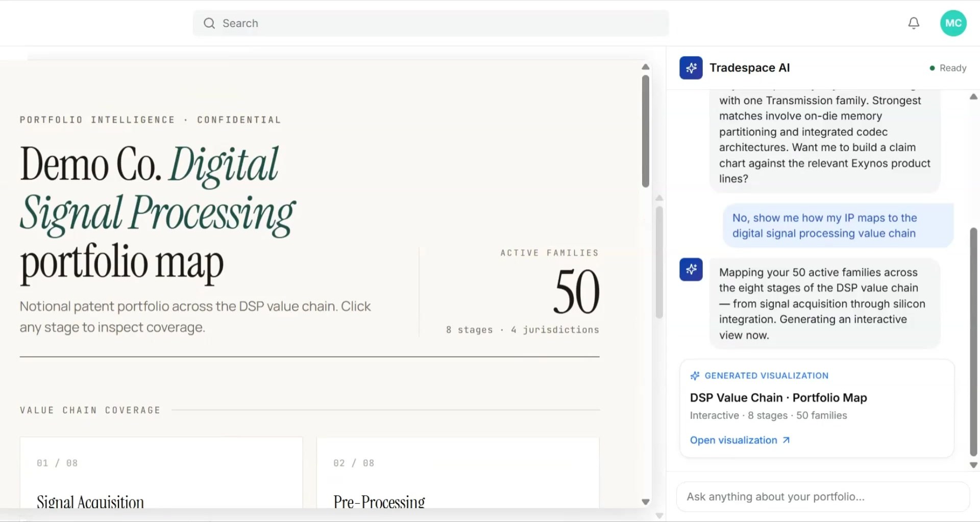Click the Ask anything about your portfolio field

point(823,496)
